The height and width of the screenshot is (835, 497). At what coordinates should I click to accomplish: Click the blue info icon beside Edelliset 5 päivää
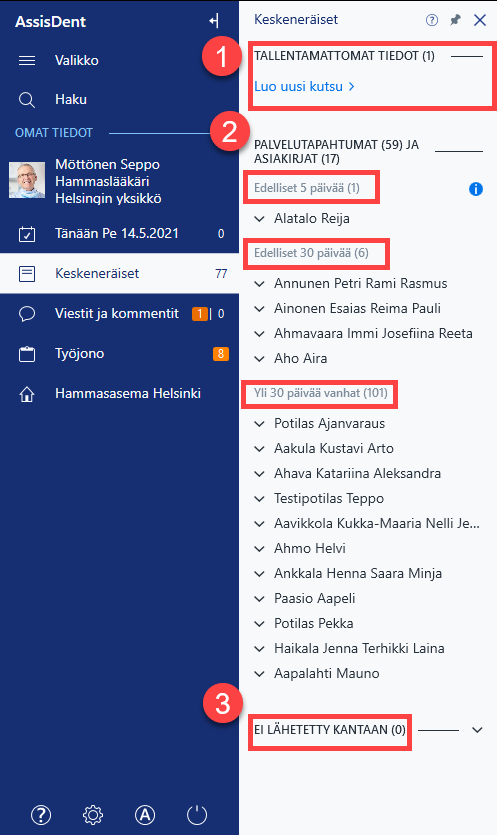point(476,189)
